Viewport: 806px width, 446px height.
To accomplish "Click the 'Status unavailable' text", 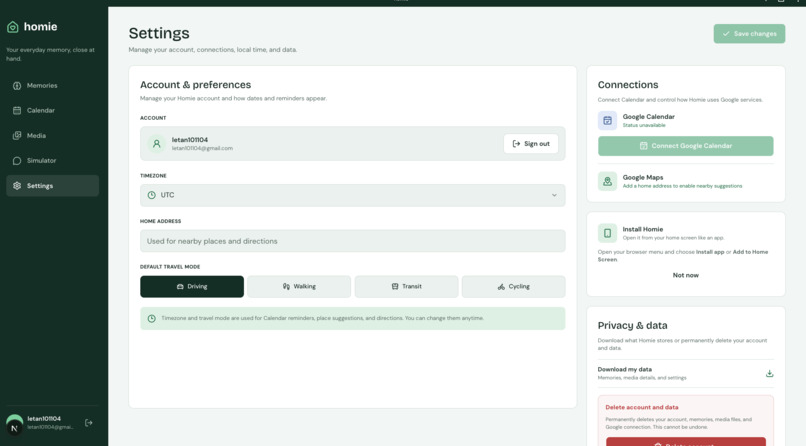I will 644,125.
